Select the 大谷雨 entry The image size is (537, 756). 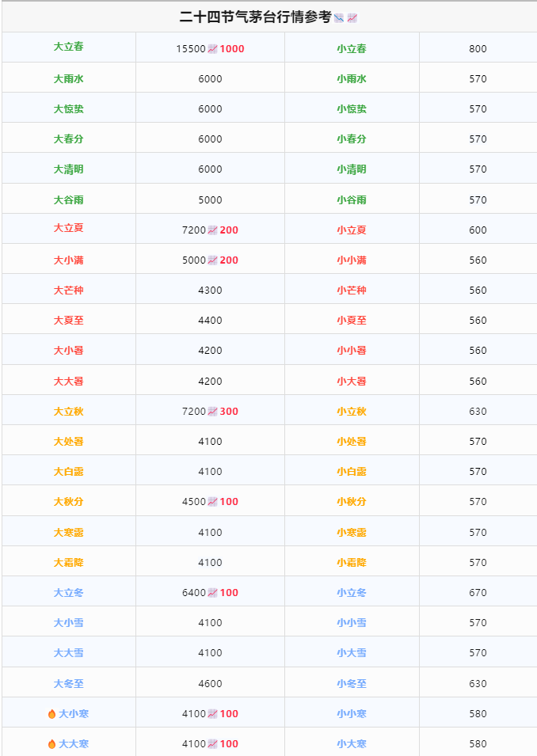tap(69, 199)
